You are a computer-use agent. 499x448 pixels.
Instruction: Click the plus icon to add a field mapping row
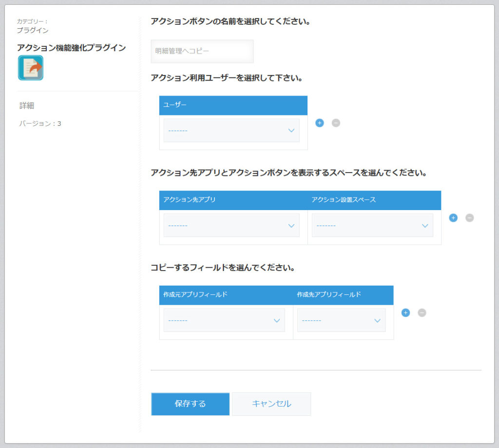click(405, 312)
